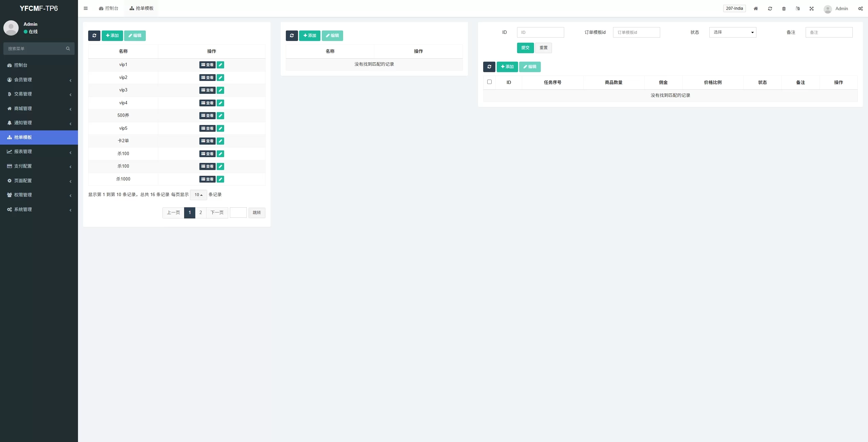Expand the 系统管理 sidebar menu
Screen dimensions: 868x442
(x=39, y=209)
